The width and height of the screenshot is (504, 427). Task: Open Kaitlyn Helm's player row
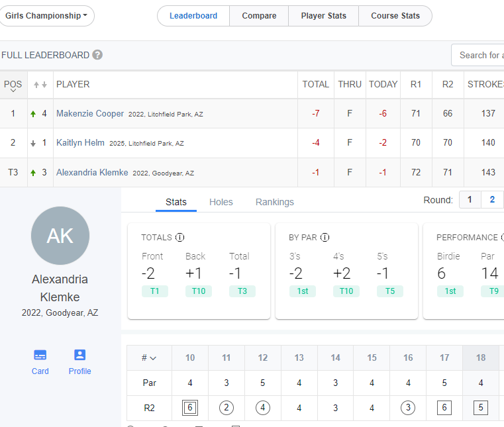tap(252, 142)
